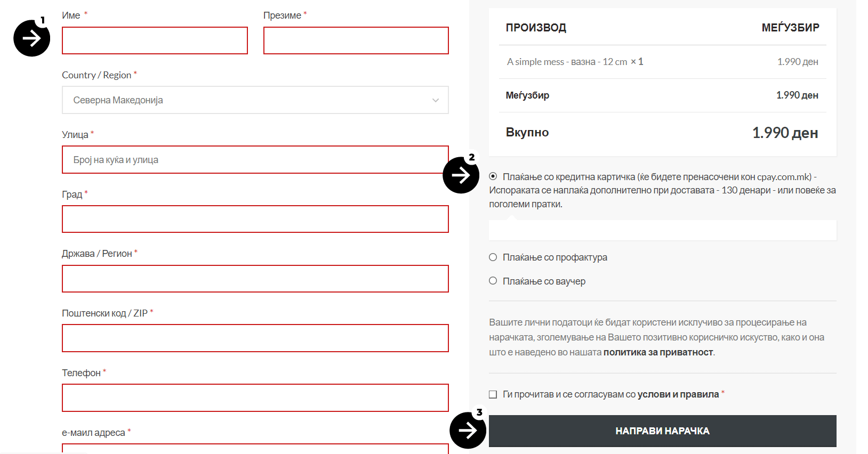
Task: Open the политика за приватност link
Action: click(x=658, y=352)
